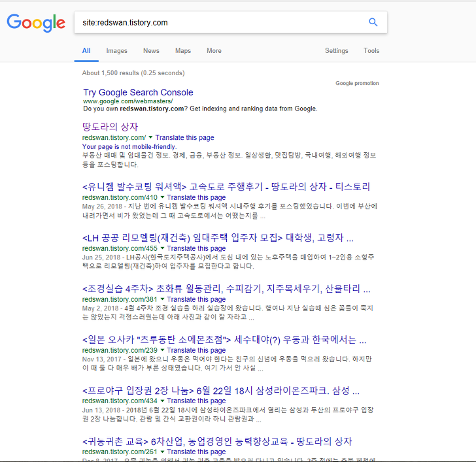
Task: Click the Google promotion label
Action: click(357, 83)
